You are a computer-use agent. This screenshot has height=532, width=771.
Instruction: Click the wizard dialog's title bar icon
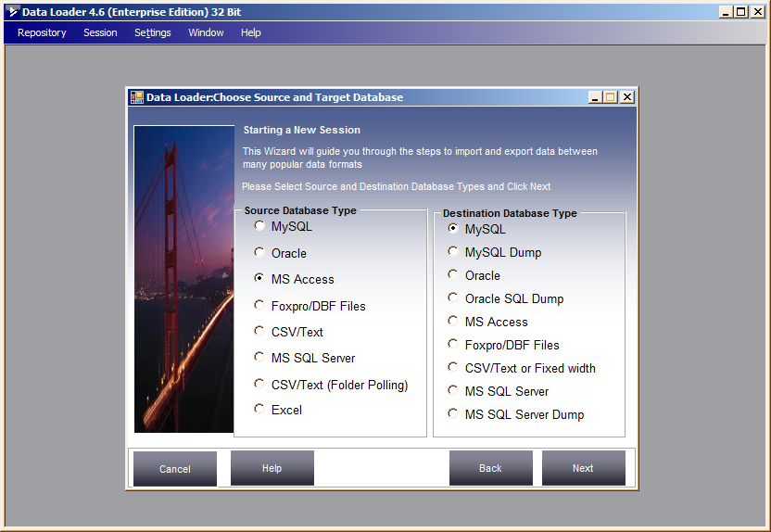[x=137, y=97]
